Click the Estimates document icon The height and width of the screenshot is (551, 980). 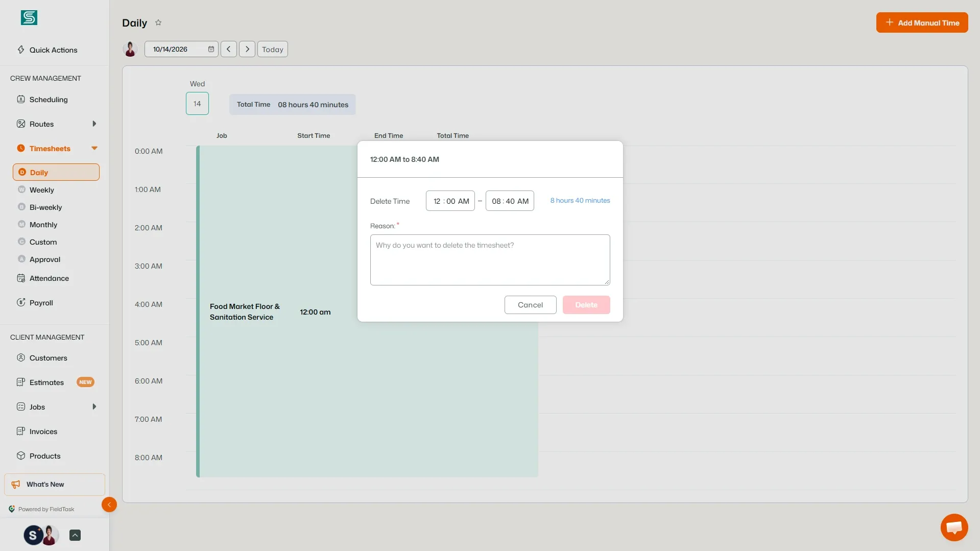(21, 382)
